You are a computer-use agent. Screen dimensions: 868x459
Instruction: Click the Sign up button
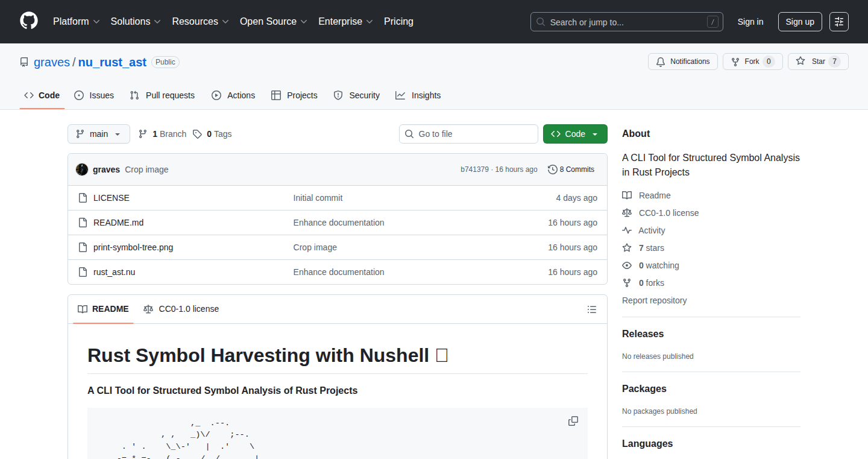[800, 22]
